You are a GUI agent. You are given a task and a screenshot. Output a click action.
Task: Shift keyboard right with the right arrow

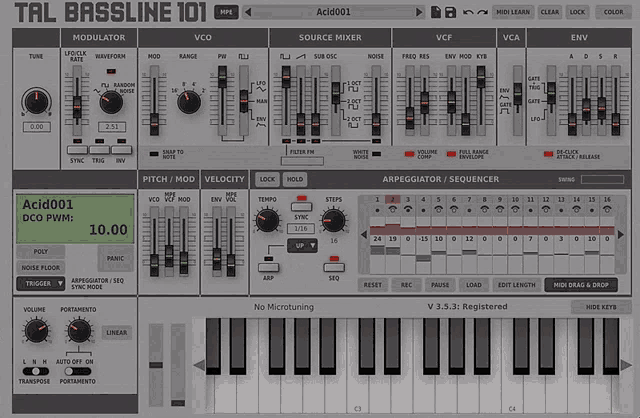click(626, 365)
